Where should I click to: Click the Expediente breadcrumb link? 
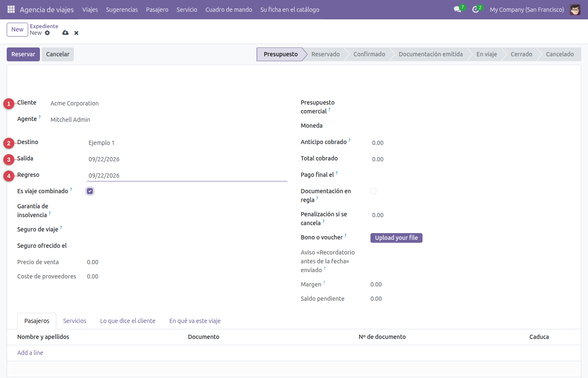pos(44,26)
